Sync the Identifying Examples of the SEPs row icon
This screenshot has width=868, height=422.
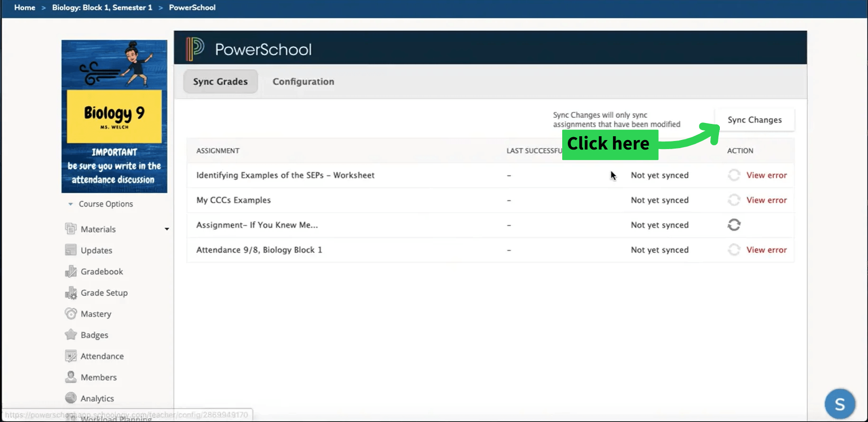click(x=734, y=175)
